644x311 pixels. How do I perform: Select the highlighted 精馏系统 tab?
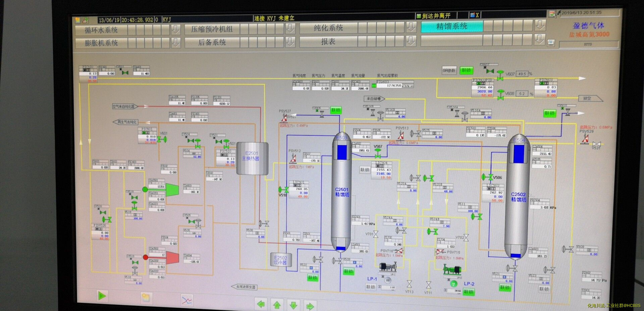click(452, 26)
